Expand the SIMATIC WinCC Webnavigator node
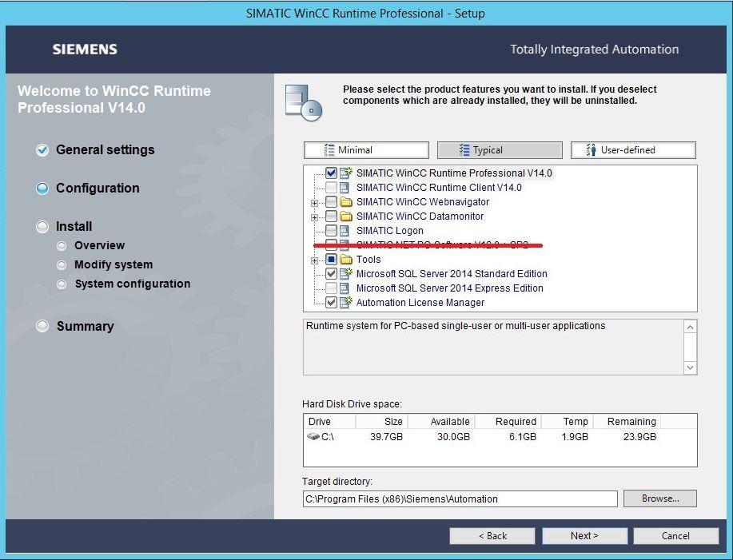Image resolution: width=733 pixels, height=560 pixels. [x=315, y=203]
